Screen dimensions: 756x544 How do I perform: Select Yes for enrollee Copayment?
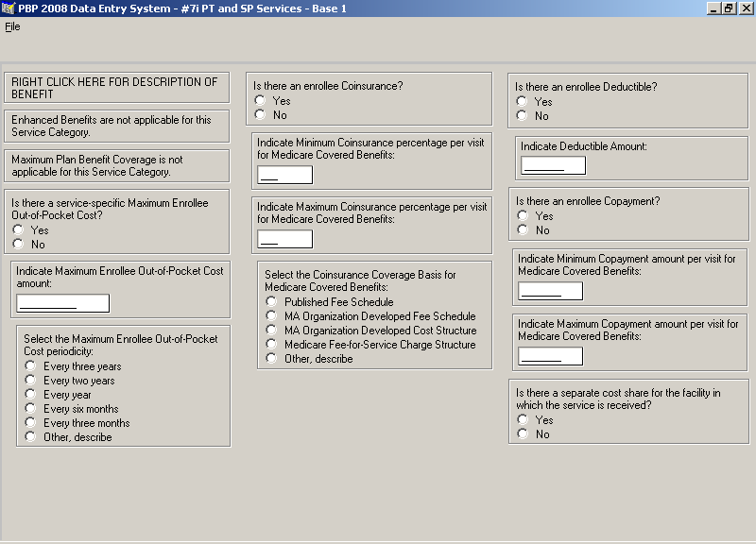pyautogui.click(x=523, y=215)
